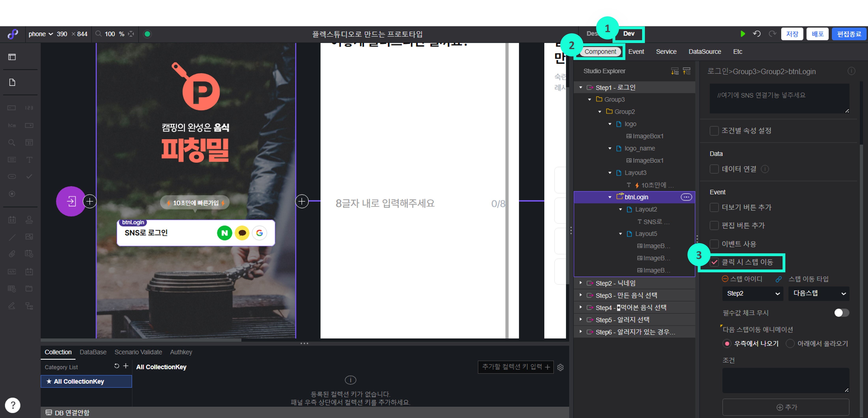Viewport: 868px width, 418px height.
Task: Click the 저장 save button
Action: [792, 34]
